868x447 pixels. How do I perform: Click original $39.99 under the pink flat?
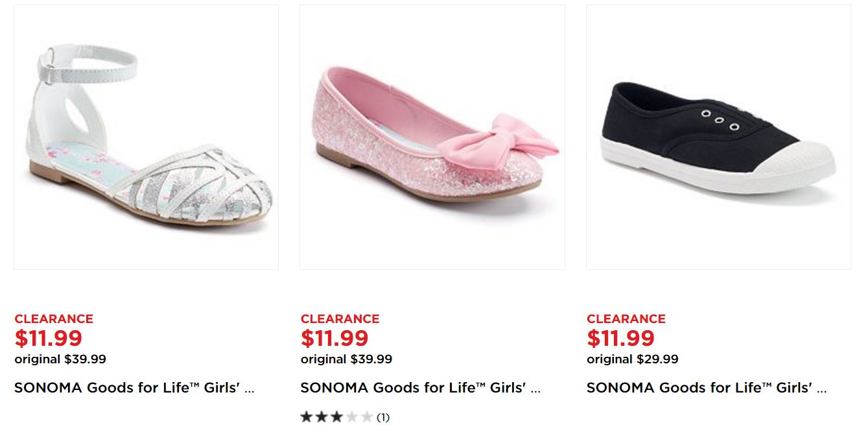click(x=346, y=359)
